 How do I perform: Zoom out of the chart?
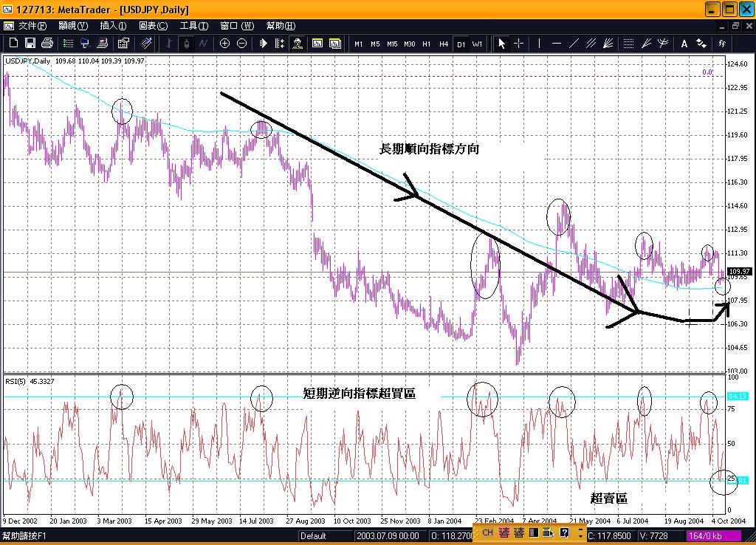point(241,44)
